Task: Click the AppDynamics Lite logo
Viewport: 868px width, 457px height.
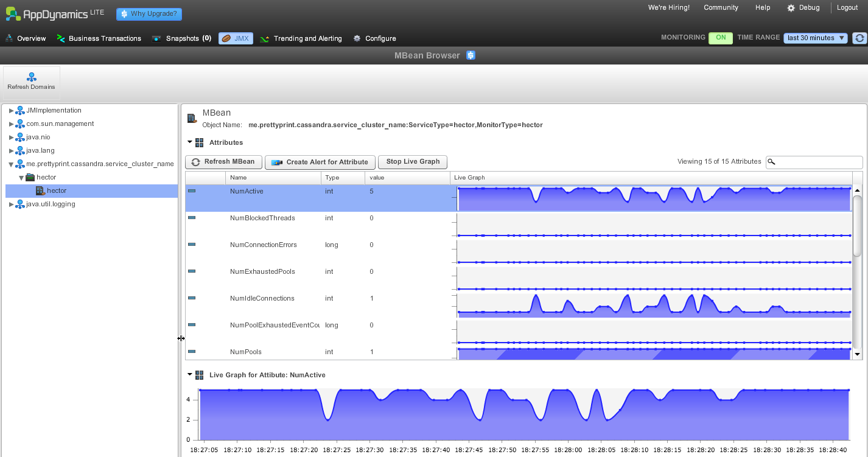Action: 55,13
